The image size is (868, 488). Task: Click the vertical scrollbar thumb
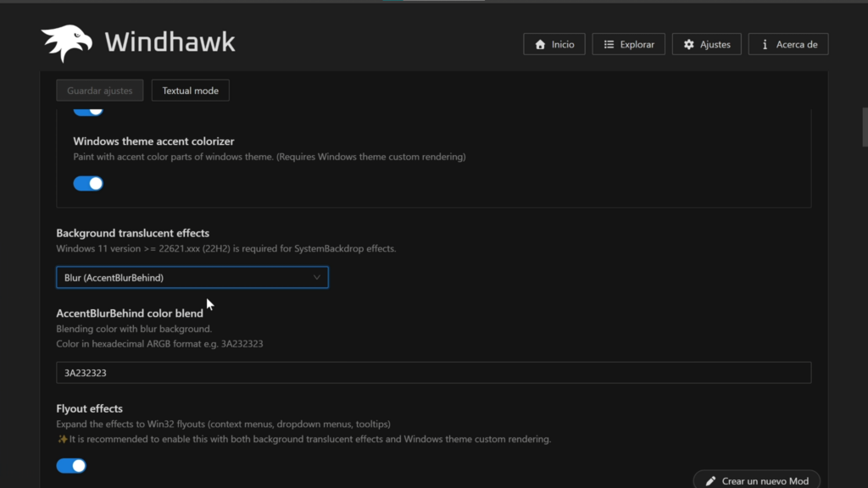click(865, 127)
